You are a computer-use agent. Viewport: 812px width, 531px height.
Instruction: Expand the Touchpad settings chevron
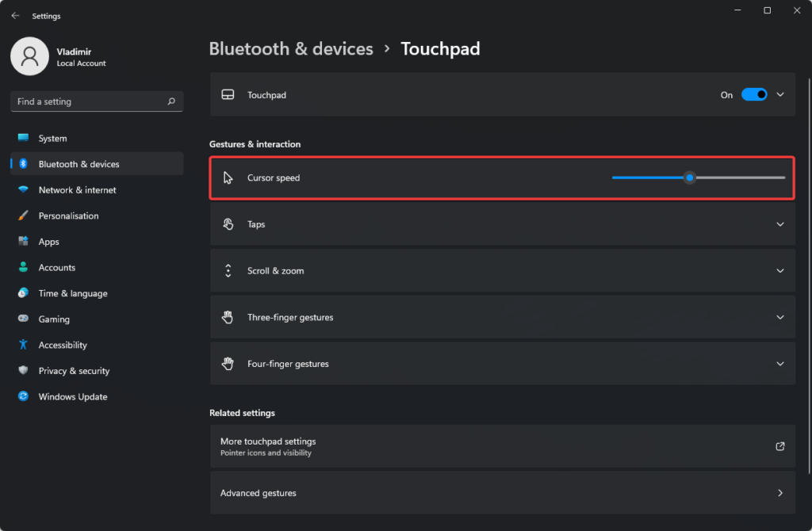pos(779,94)
